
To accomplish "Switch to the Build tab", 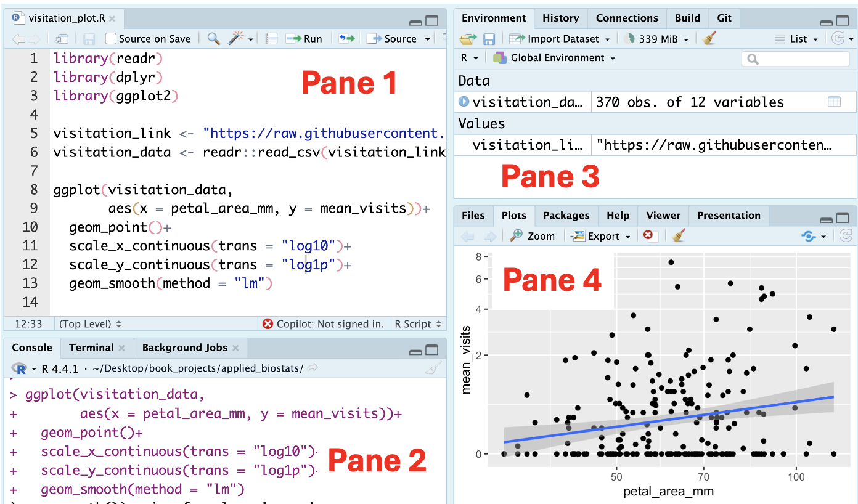I will point(687,18).
